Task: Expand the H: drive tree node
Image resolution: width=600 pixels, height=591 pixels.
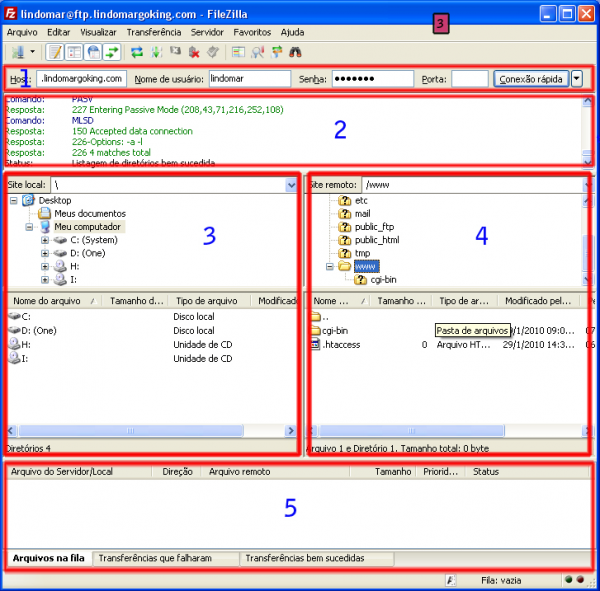Action: [x=45, y=266]
